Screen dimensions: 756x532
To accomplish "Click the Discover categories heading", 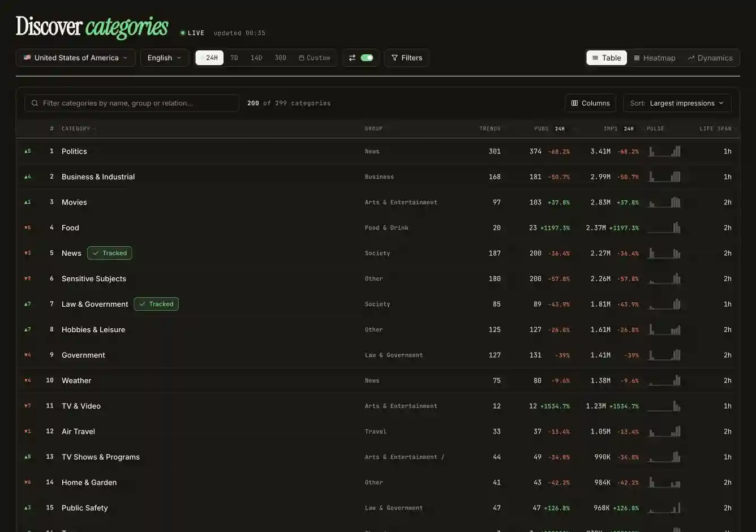I will click(x=92, y=27).
